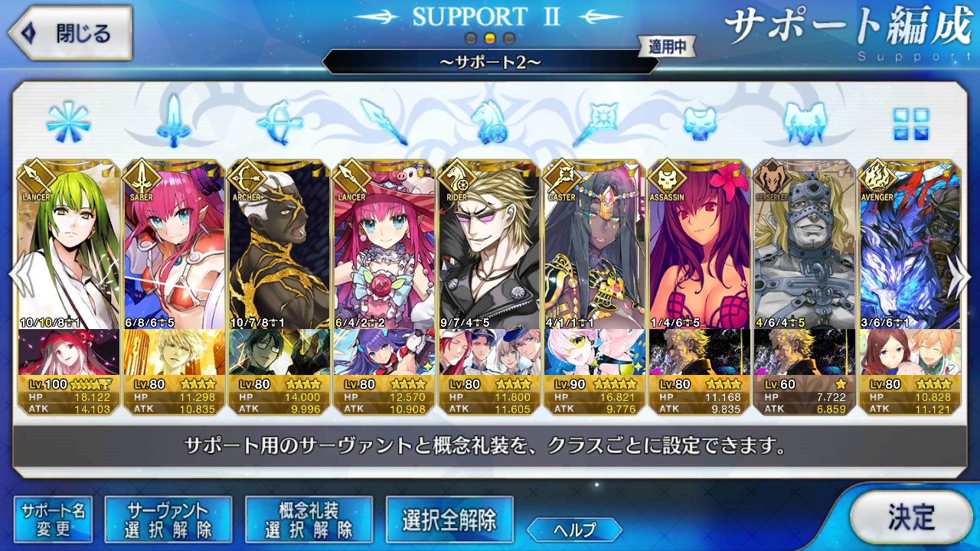The image size is (980, 551).
Task: Open the green-haired Lancer Lv.100 servant card
Action: [69, 287]
